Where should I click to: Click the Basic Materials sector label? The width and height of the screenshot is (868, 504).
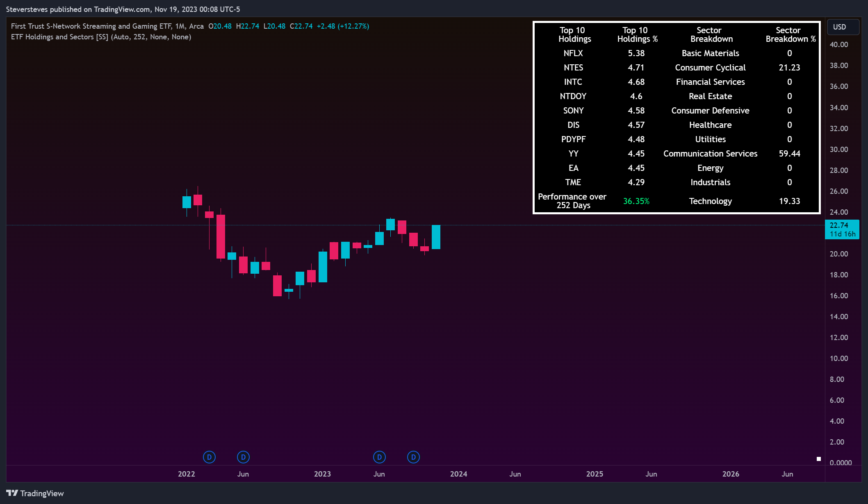pos(710,53)
